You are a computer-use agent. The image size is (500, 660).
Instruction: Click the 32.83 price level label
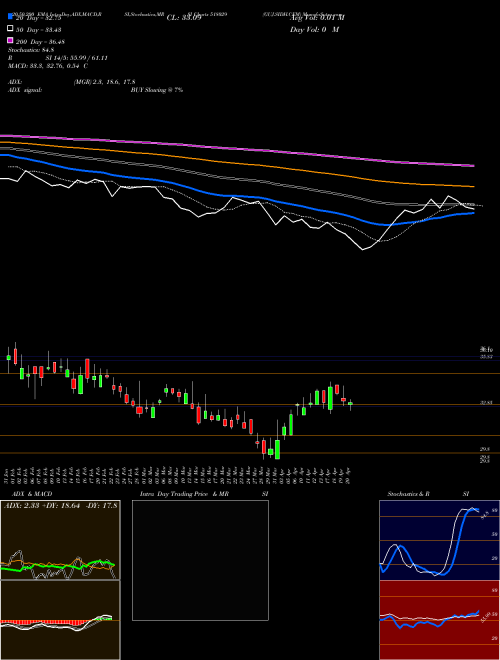pyautogui.click(x=487, y=403)
